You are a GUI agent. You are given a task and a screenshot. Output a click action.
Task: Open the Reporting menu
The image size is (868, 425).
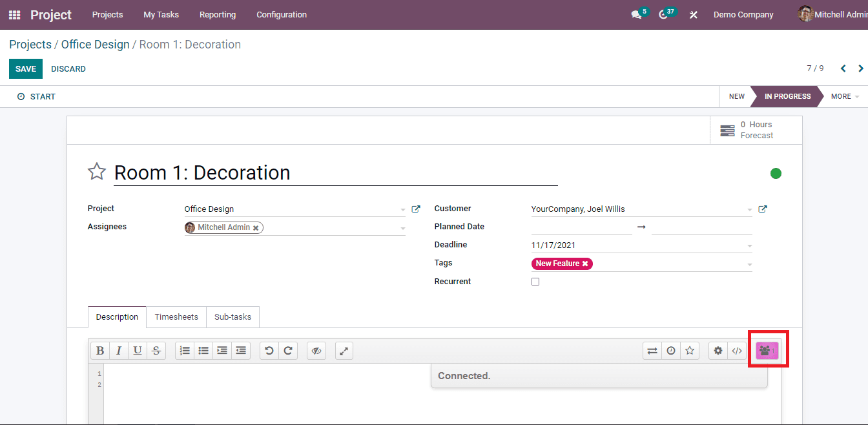click(x=217, y=14)
